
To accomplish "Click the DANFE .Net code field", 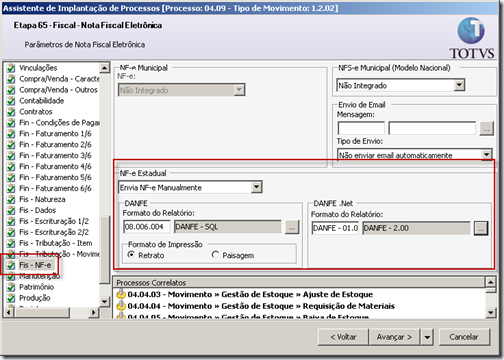I will tap(335, 228).
